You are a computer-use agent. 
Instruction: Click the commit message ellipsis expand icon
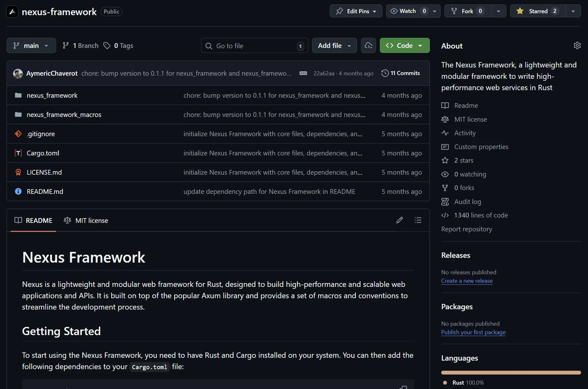coord(303,73)
